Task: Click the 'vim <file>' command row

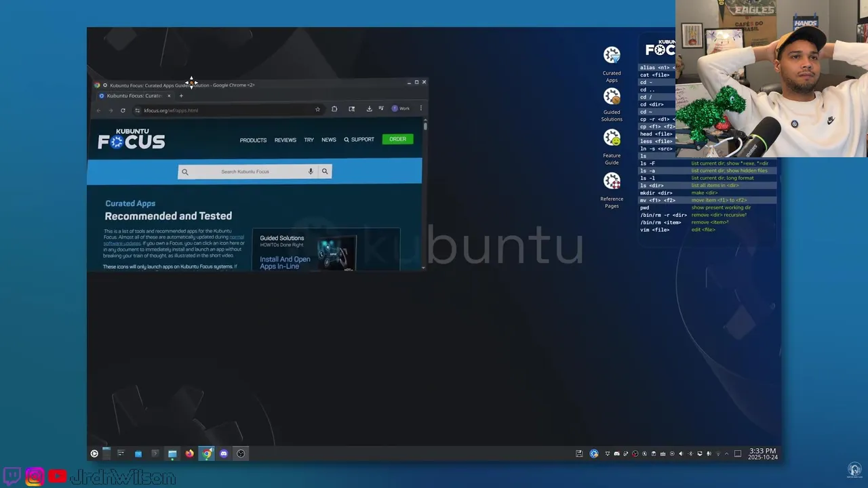Action: 655,230
